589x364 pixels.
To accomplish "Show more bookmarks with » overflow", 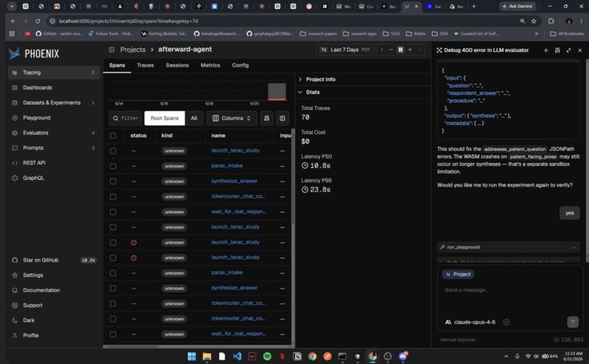I will click(536, 34).
